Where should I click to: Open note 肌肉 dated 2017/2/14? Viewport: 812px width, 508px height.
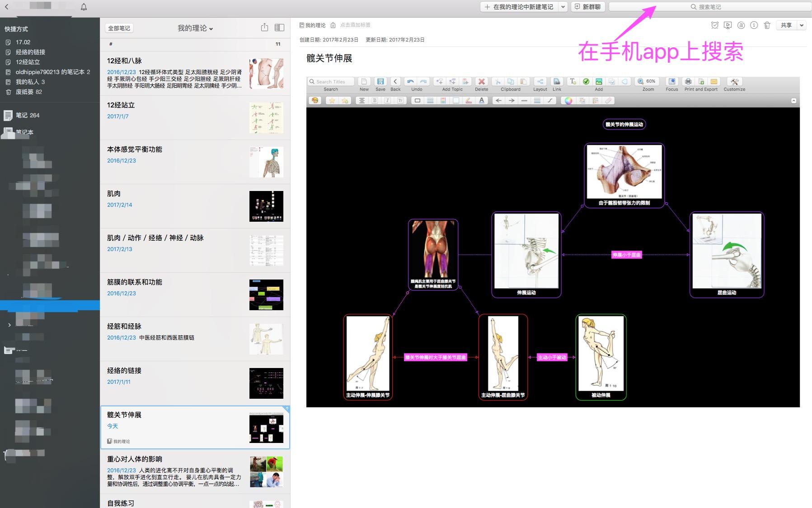[x=195, y=206]
